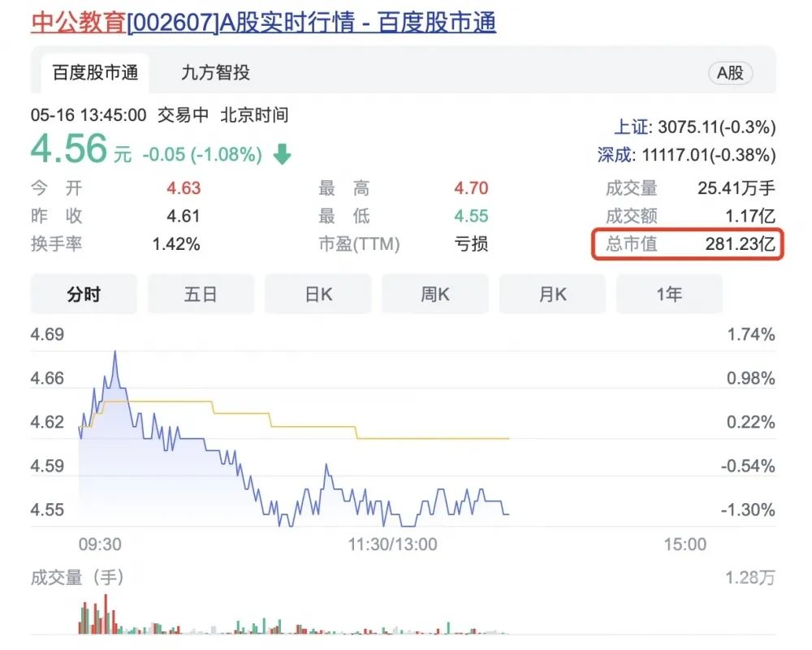Click the 11:30/13:00 time axis label

(x=392, y=545)
